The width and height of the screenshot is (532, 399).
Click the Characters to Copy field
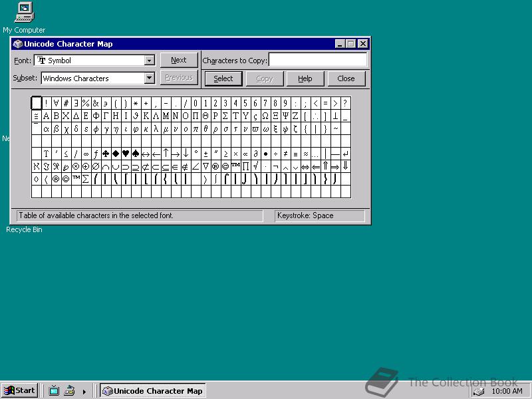318,60
